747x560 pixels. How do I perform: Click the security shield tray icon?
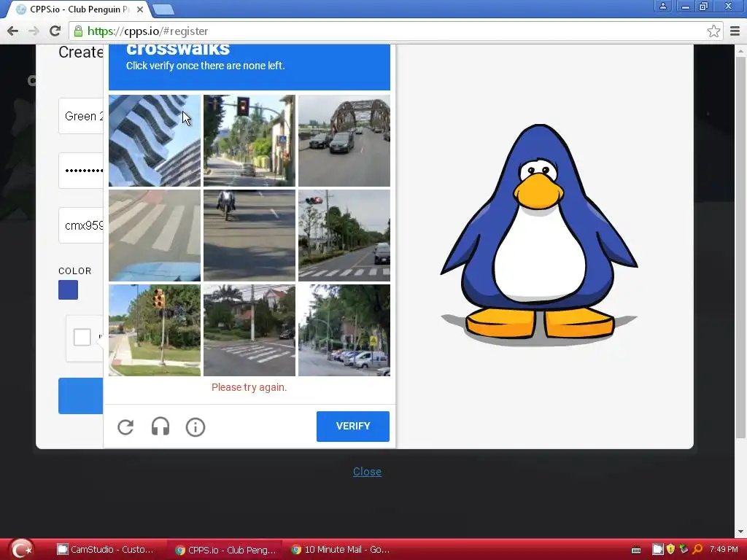coord(670,549)
